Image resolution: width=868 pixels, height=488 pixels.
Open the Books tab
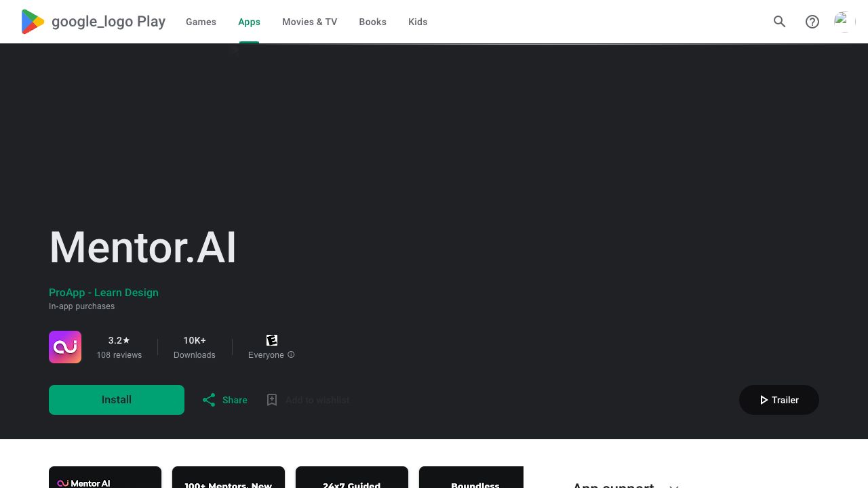click(372, 22)
